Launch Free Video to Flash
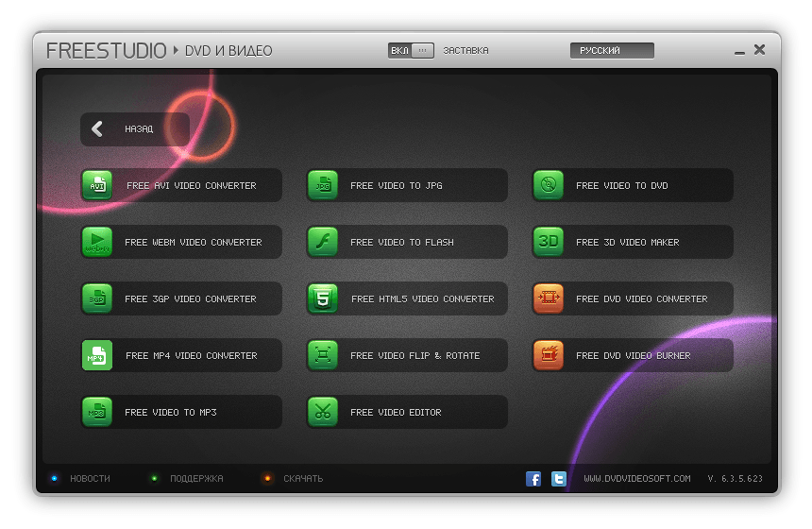This screenshot has height=529, width=812. [x=408, y=242]
